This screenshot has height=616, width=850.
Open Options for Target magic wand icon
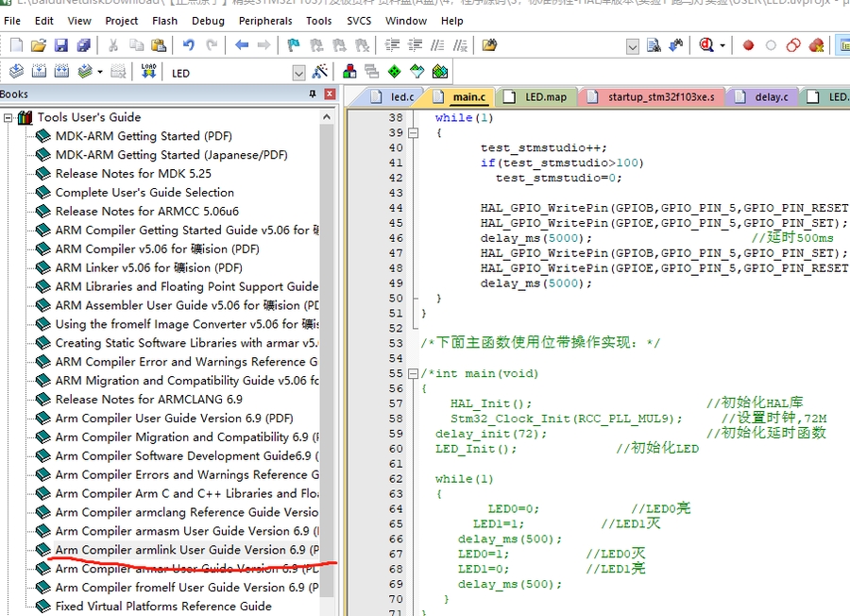coord(320,72)
